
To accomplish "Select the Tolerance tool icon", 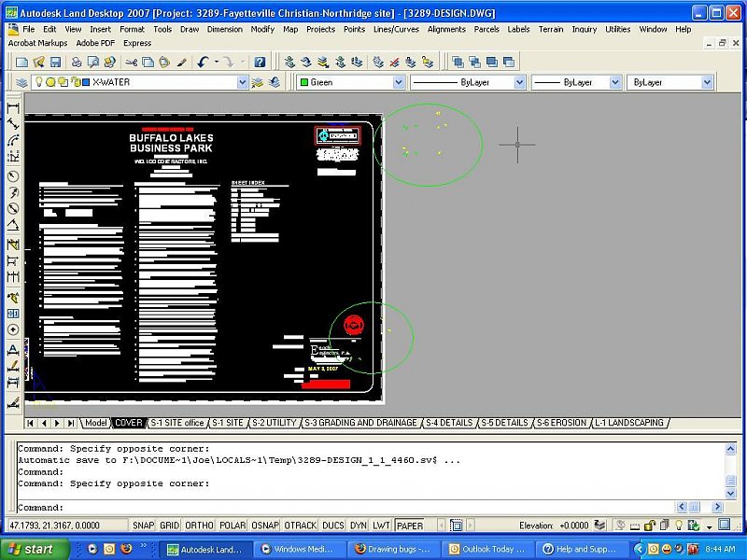I will tap(13, 314).
